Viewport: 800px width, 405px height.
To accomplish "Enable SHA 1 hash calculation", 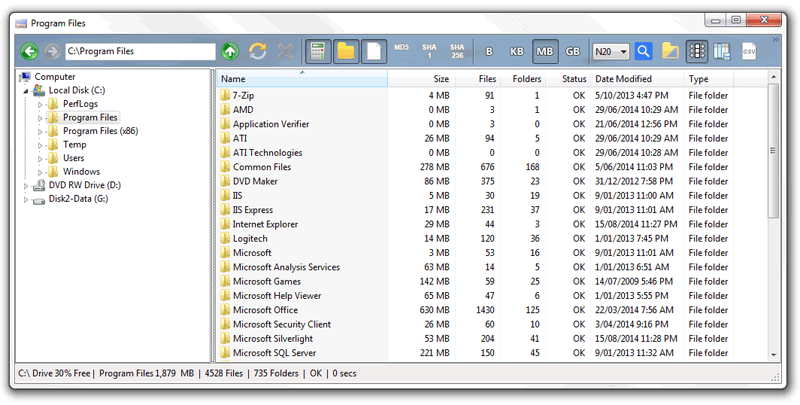I will [x=430, y=51].
